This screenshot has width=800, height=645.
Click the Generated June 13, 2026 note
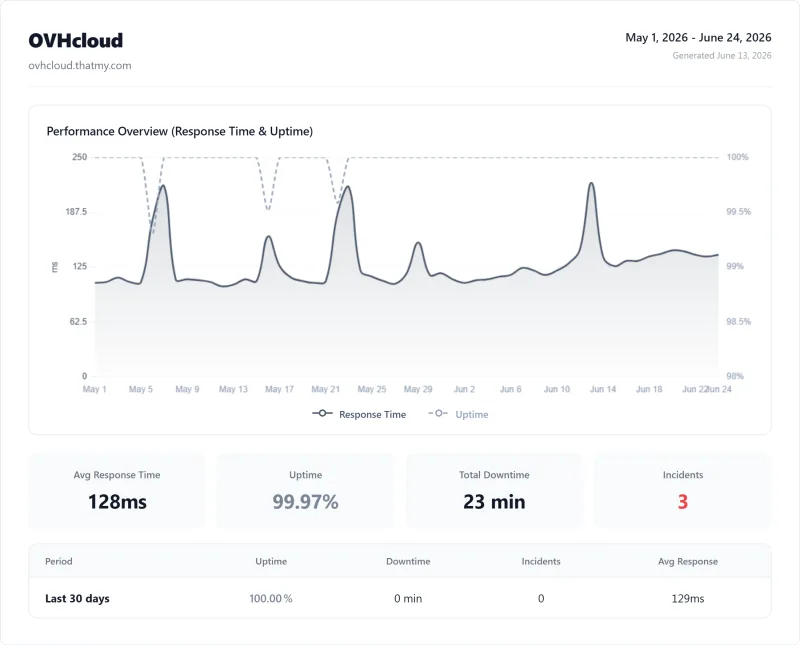[x=721, y=56]
